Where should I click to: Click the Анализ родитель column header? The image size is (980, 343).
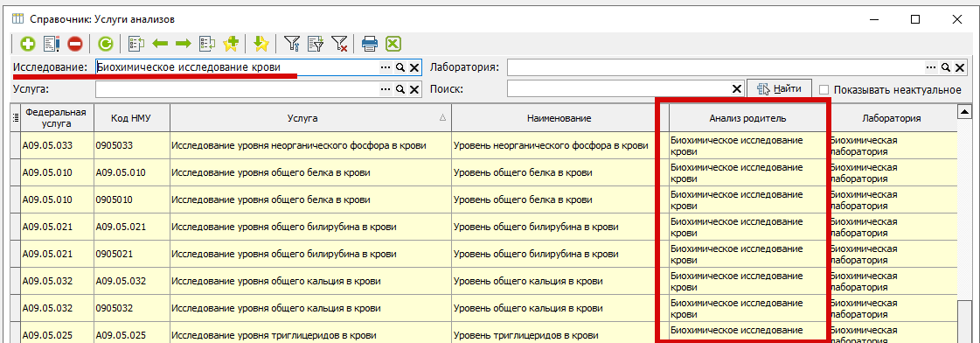tap(747, 117)
